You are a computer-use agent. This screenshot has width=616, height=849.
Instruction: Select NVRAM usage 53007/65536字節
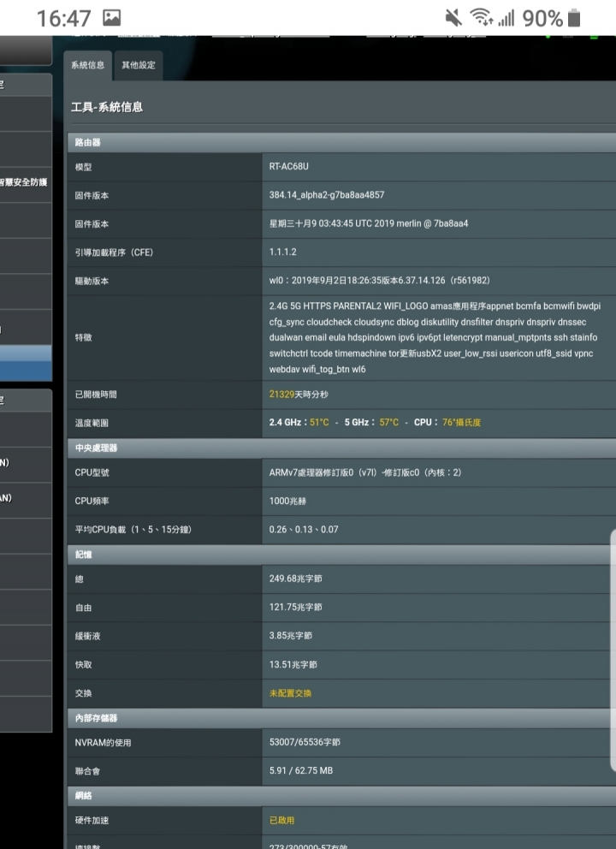click(x=305, y=742)
